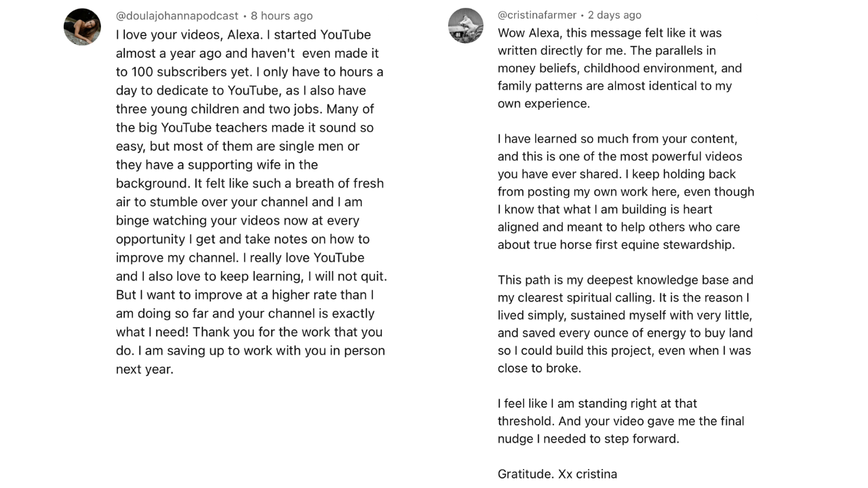
Task: Click the line "they have a supporting wife"
Action: [216, 165]
